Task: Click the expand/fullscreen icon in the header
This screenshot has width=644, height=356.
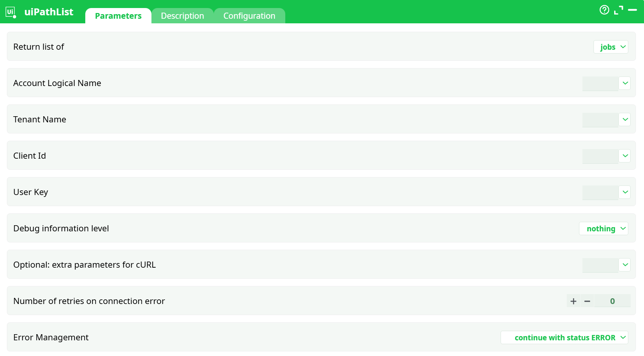Action: point(619,10)
